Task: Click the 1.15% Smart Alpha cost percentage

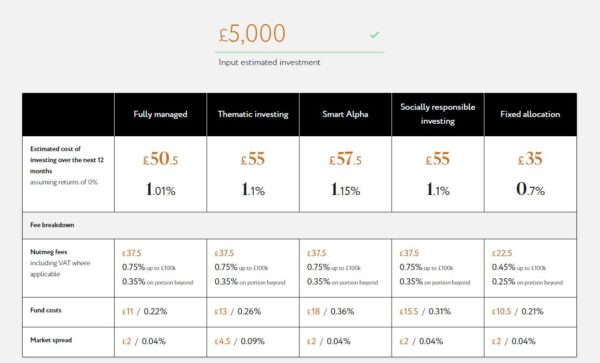Action: [x=345, y=190]
